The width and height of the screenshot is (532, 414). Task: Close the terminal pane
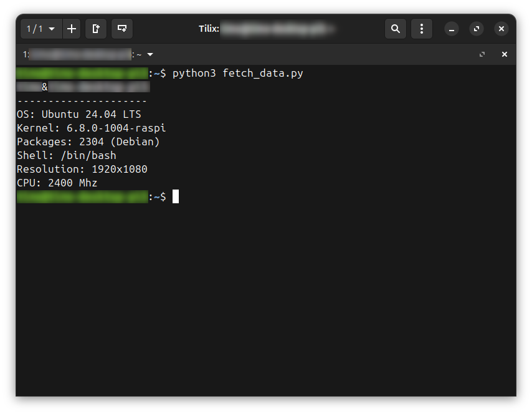pos(504,54)
